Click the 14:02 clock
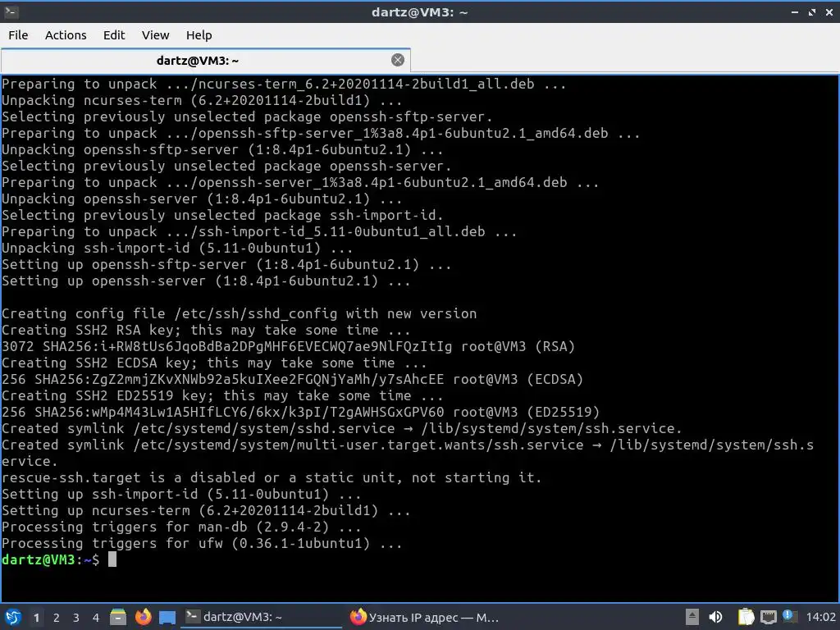 820,617
